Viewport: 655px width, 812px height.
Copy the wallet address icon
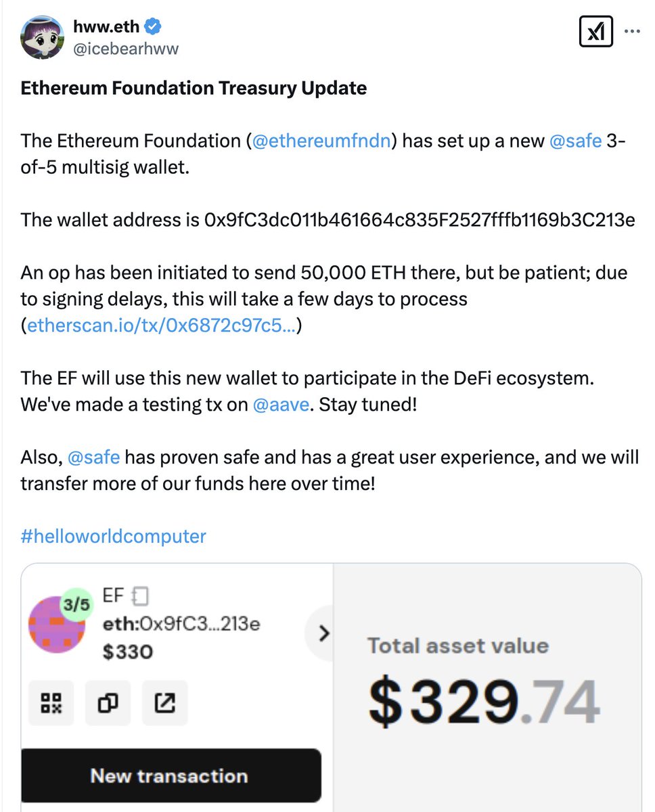pos(108,703)
